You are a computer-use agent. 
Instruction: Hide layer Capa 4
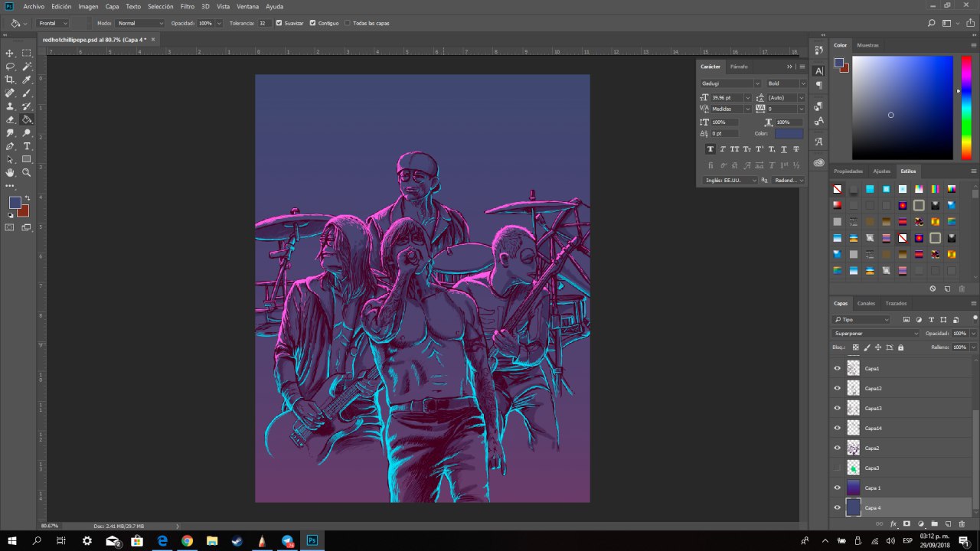coord(837,507)
